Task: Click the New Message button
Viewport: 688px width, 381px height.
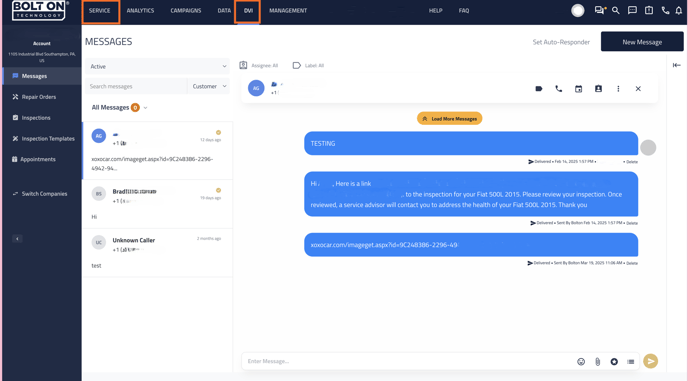Action: click(x=642, y=42)
